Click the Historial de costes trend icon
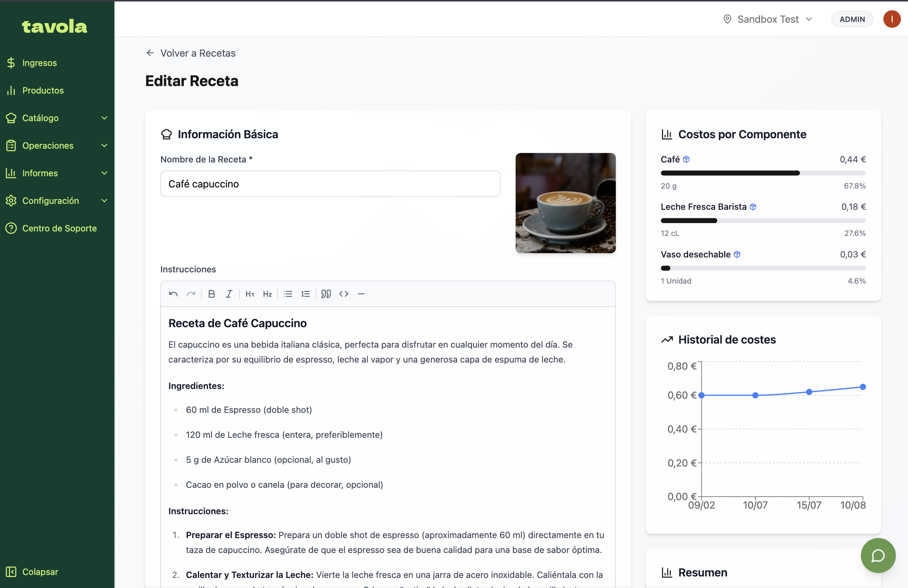The width and height of the screenshot is (908, 588). click(667, 339)
